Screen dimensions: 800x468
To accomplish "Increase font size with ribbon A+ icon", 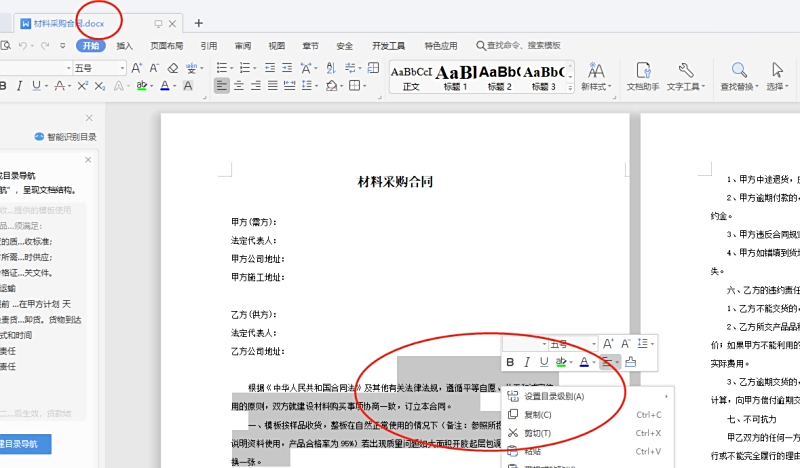I will (x=137, y=68).
